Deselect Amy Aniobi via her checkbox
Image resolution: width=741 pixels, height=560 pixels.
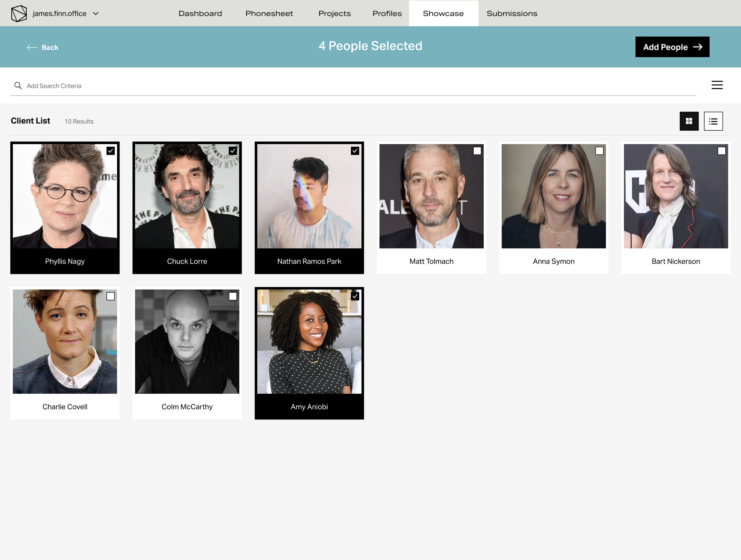355,296
